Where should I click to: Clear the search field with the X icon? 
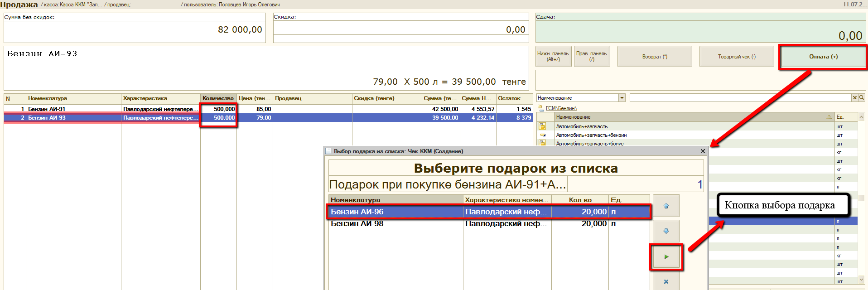pos(854,97)
